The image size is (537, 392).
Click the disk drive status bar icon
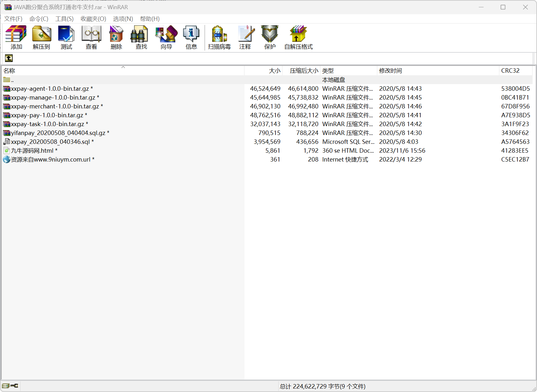click(x=5, y=386)
